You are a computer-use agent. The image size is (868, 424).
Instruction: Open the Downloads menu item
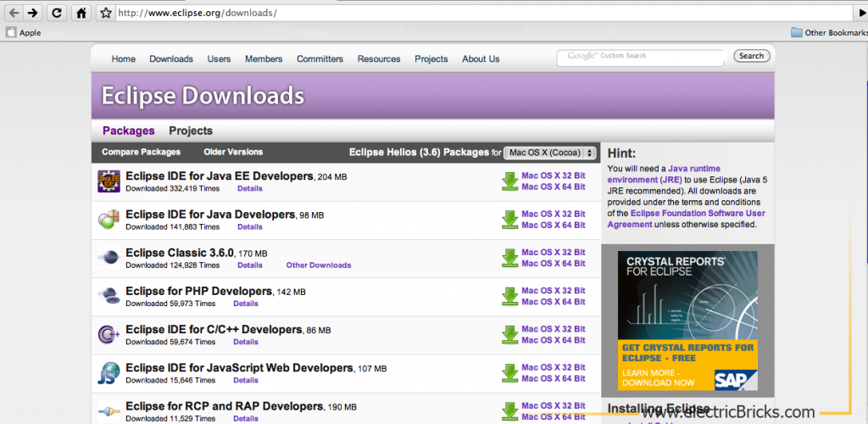pos(171,59)
